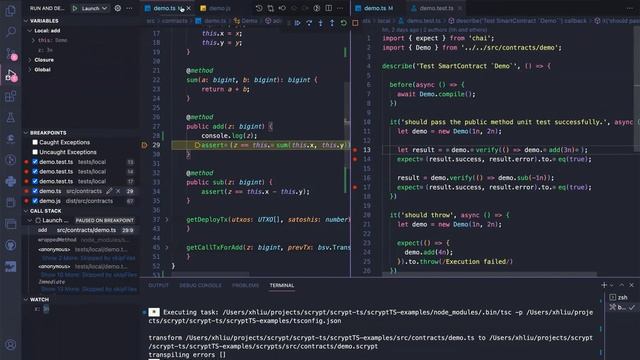This screenshot has width=640, height=360.
Task: Start debugging with the green play button
Action: (x=75, y=8)
